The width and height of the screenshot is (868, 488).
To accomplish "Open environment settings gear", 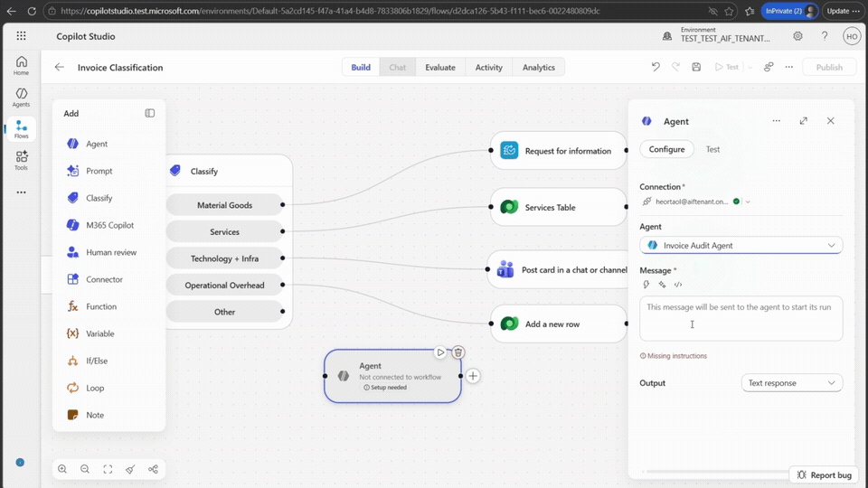I will click(797, 36).
